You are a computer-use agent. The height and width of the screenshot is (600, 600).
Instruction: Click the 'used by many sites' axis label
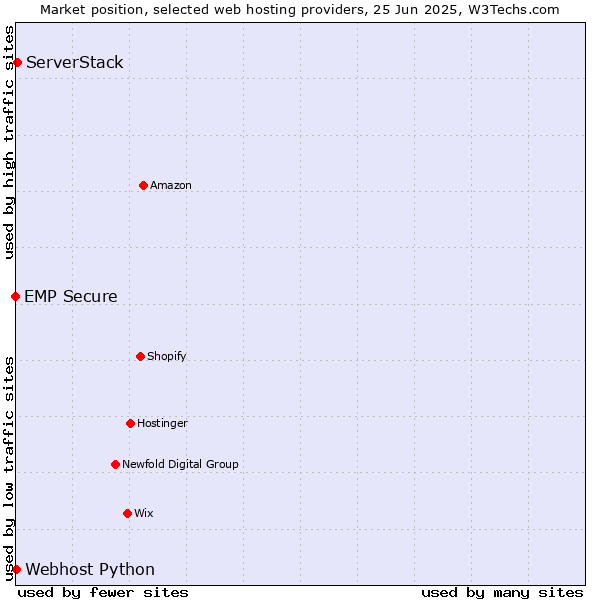coord(502,593)
